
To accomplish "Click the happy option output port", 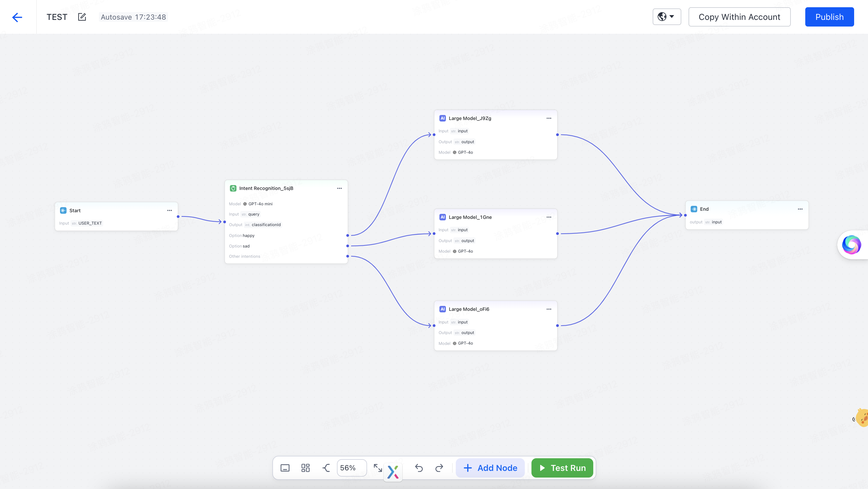I will 347,235.
